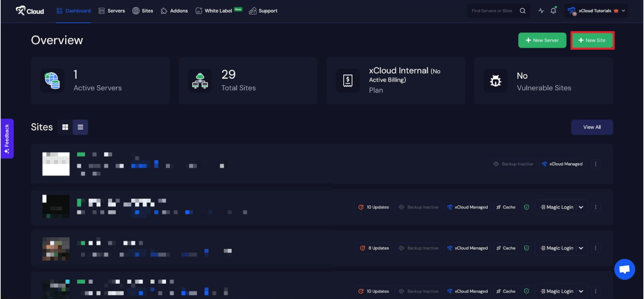Toggle list view for the Sites section

pyautogui.click(x=80, y=127)
